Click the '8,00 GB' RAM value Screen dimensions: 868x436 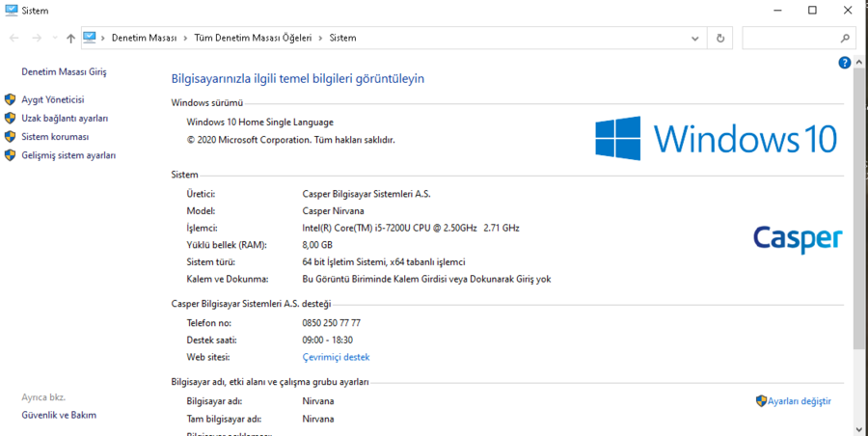tap(317, 245)
